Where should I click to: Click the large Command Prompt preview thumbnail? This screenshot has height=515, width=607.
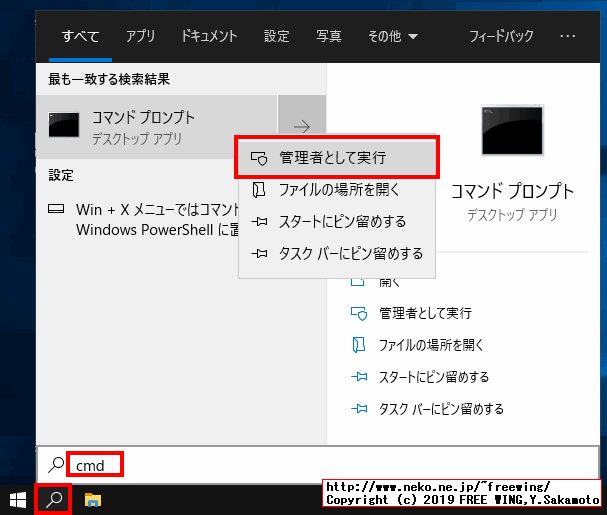(x=512, y=130)
